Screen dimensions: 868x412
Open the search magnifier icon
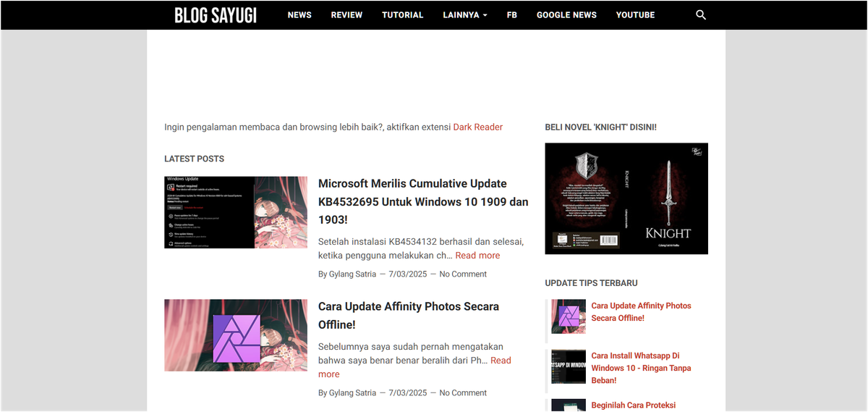[x=700, y=14]
